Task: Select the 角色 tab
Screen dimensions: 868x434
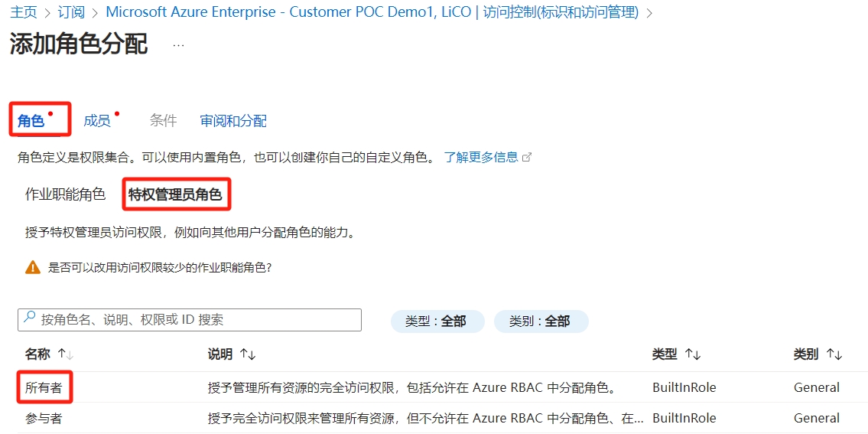Action: click(31, 121)
